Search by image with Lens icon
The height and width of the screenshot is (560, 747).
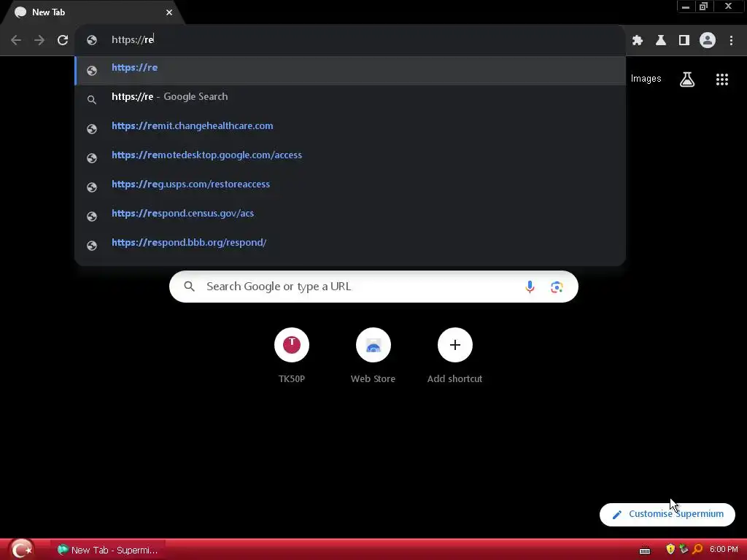[x=557, y=287]
